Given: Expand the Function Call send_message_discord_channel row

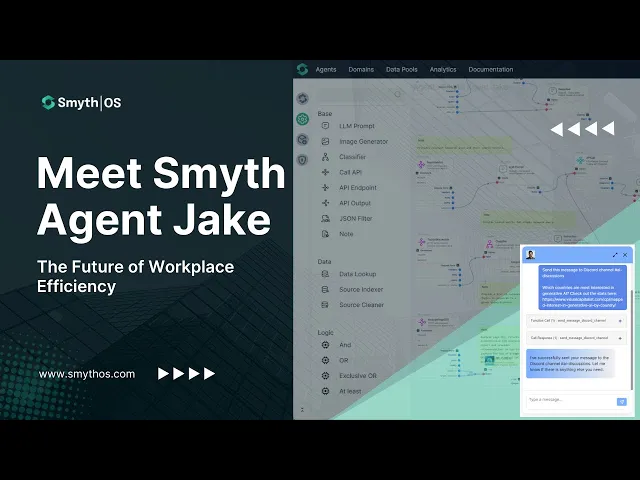Looking at the screenshot, I should click(x=576, y=321).
